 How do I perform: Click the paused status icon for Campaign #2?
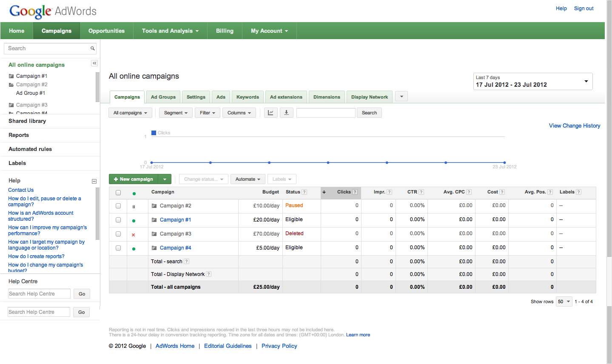tap(134, 207)
